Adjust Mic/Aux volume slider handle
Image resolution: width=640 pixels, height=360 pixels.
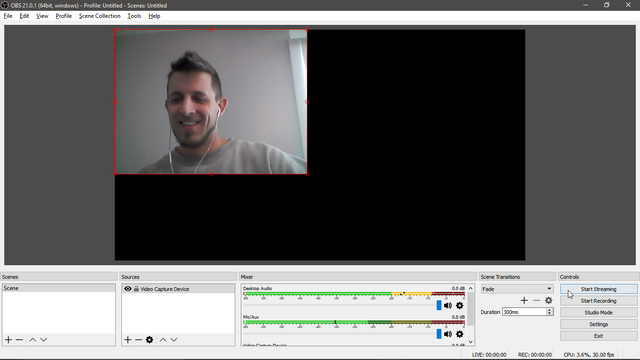click(x=439, y=334)
